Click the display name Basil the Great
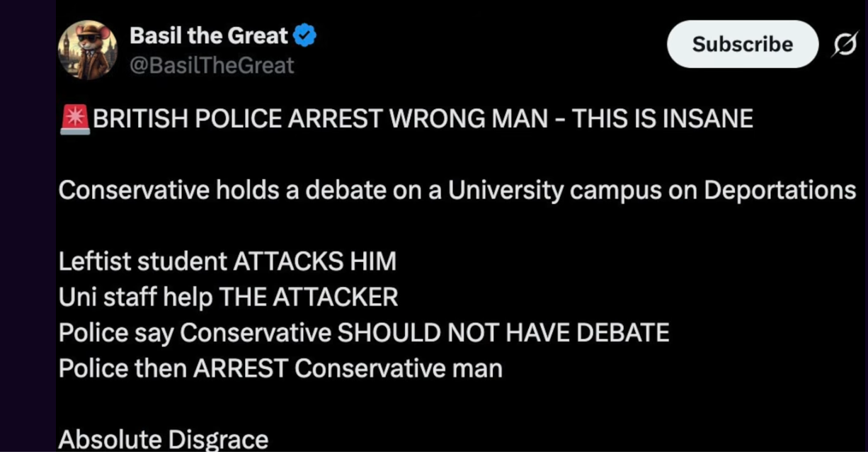 [x=209, y=33]
